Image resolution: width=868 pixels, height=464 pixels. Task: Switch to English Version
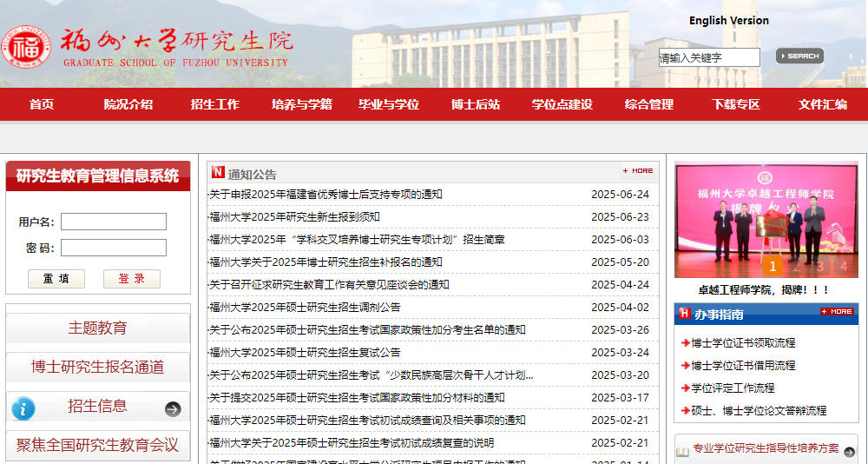point(728,21)
